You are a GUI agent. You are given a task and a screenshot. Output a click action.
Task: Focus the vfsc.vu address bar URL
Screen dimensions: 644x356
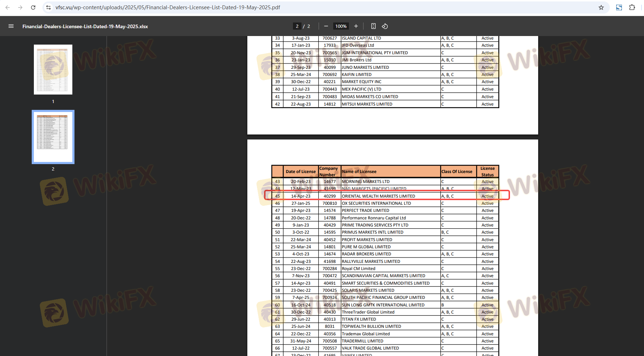[168, 7]
